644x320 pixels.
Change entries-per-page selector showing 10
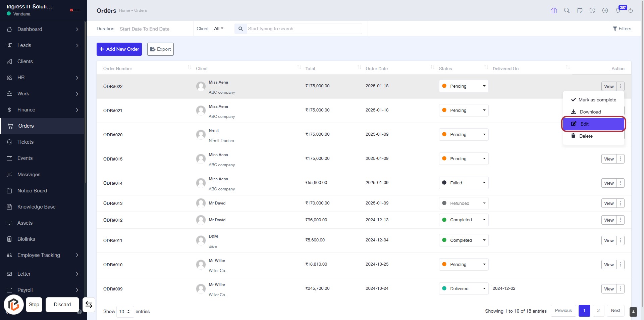(x=125, y=312)
